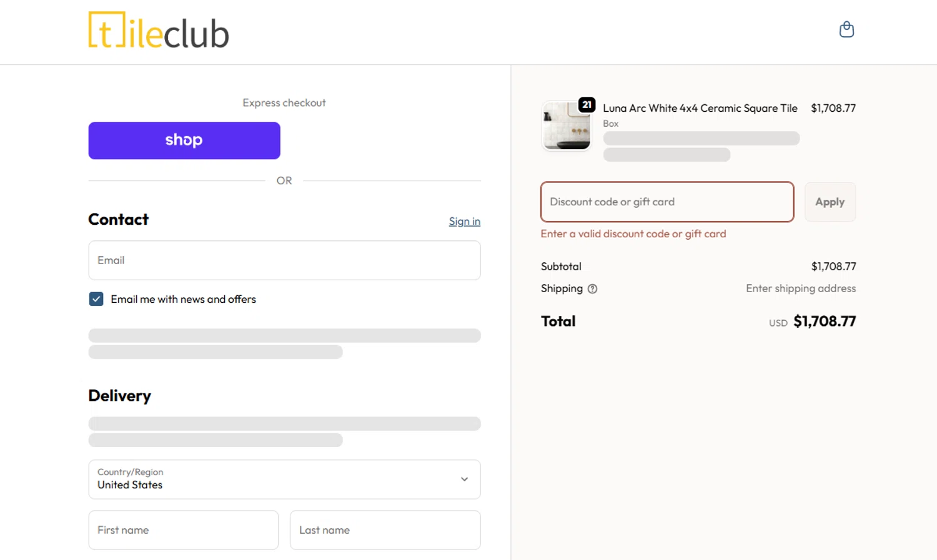Click the bold Total amount $1,708.77

coord(825,322)
